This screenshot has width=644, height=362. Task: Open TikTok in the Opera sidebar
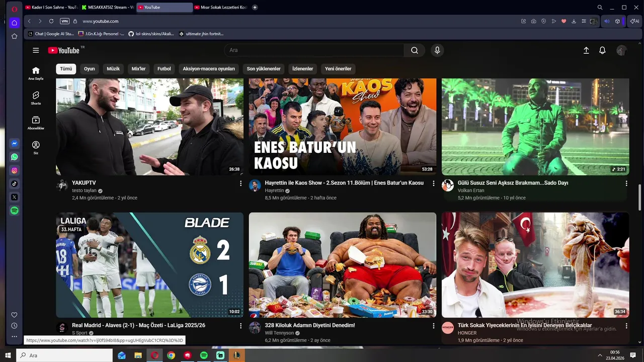(x=14, y=184)
